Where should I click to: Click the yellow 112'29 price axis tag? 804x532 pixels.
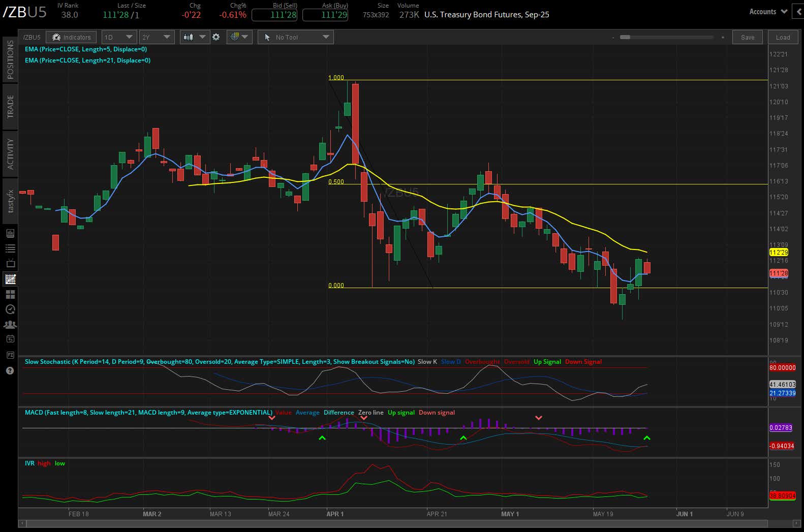coord(779,253)
